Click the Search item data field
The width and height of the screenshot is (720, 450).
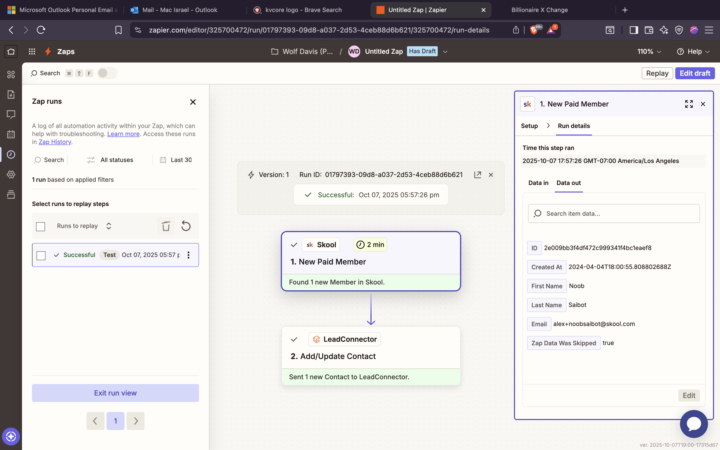[614, 213]
